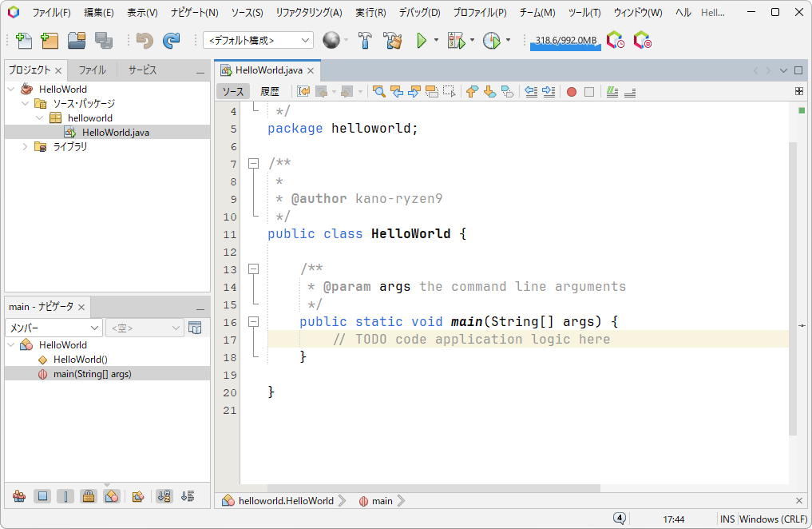Build project with the hammer icon
This screenshot has width=812, height=529.
coord(365,40)
